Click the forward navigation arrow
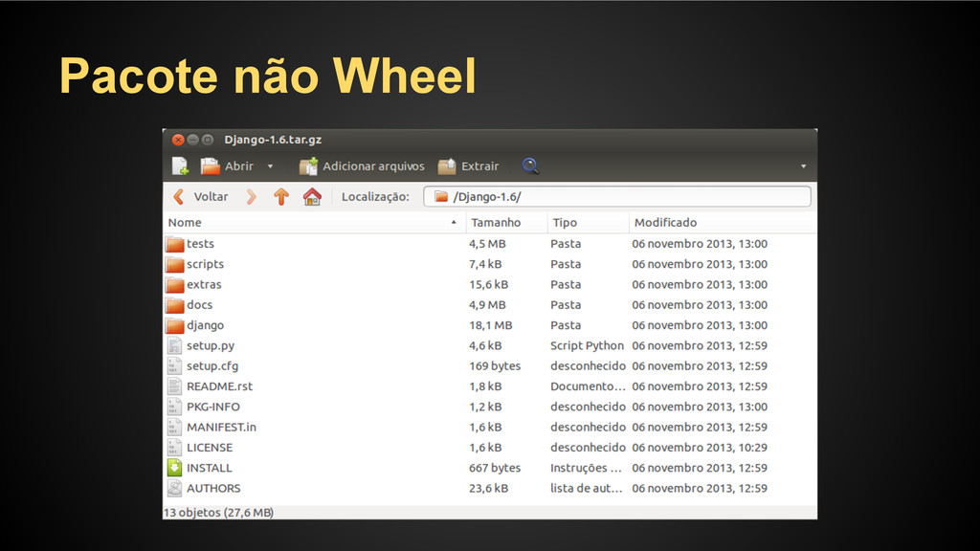The image size is (980, 551). click(251, 197)
